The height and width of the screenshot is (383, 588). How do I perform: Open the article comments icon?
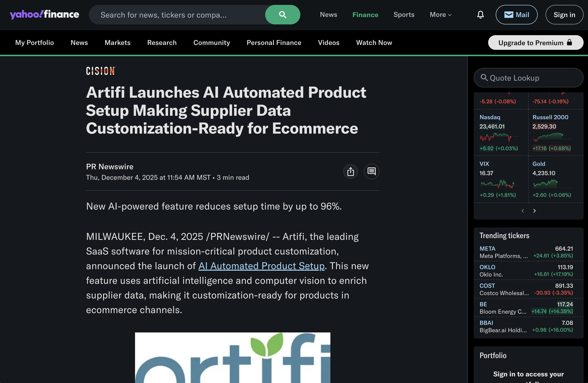(x=371, y=171)
